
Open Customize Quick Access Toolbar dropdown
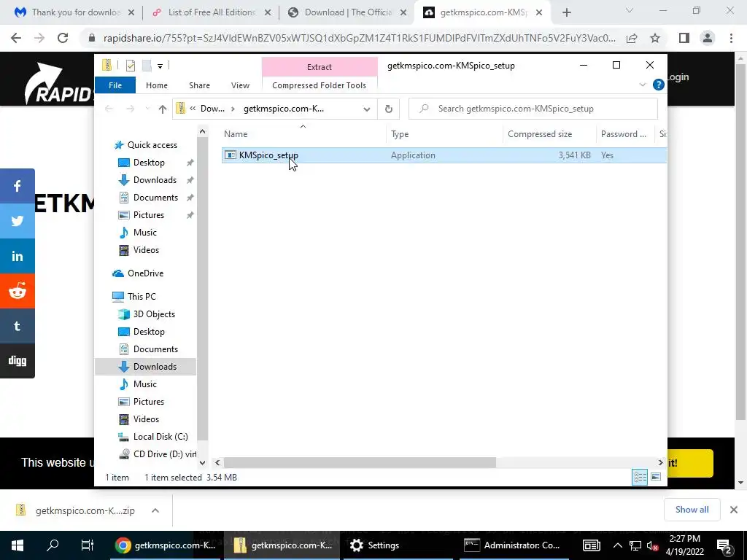click(x=160, y=66)
